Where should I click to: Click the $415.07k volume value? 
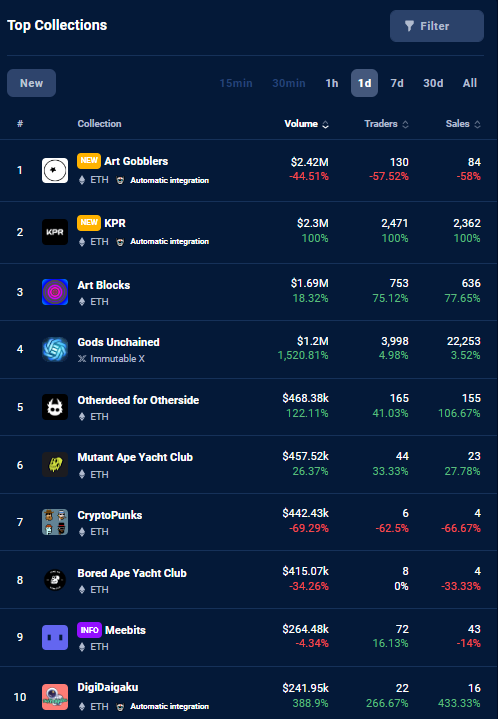pyautogui.click(x=305, y=571)
